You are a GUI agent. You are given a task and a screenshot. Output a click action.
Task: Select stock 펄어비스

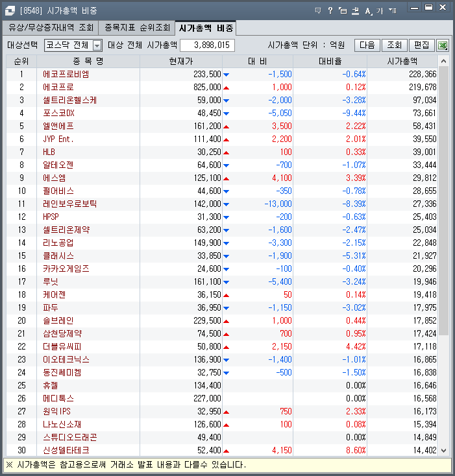[x=58, y=191]
